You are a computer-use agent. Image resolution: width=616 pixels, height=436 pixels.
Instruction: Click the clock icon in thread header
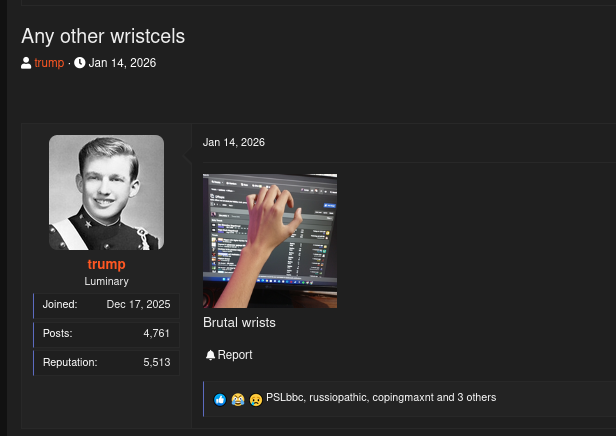[80, 63]
